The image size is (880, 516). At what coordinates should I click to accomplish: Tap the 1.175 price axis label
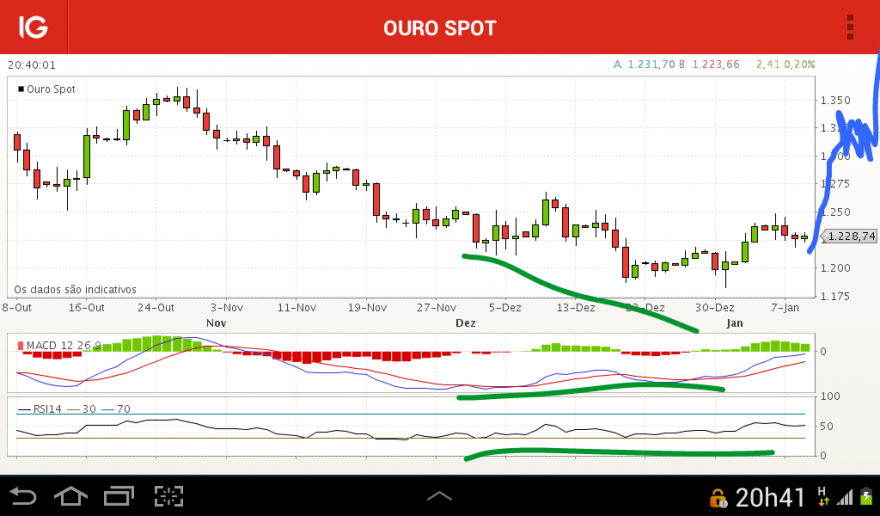(x=835, y=296)
